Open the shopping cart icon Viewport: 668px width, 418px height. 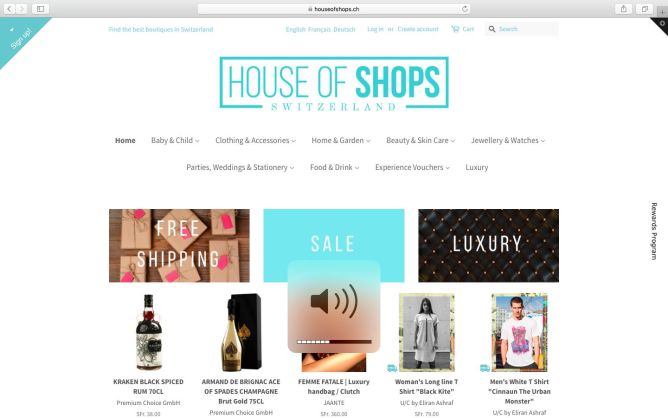pos(455,29)
